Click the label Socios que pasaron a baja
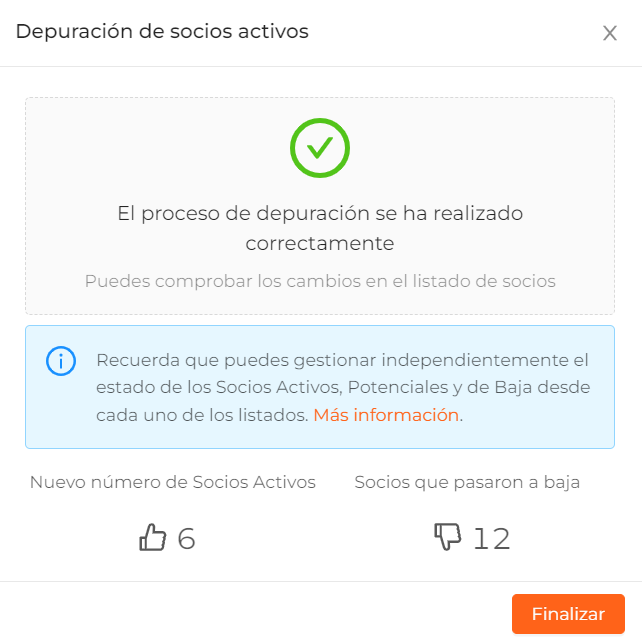Screen dimensions: 642x644 click(467, 482)
